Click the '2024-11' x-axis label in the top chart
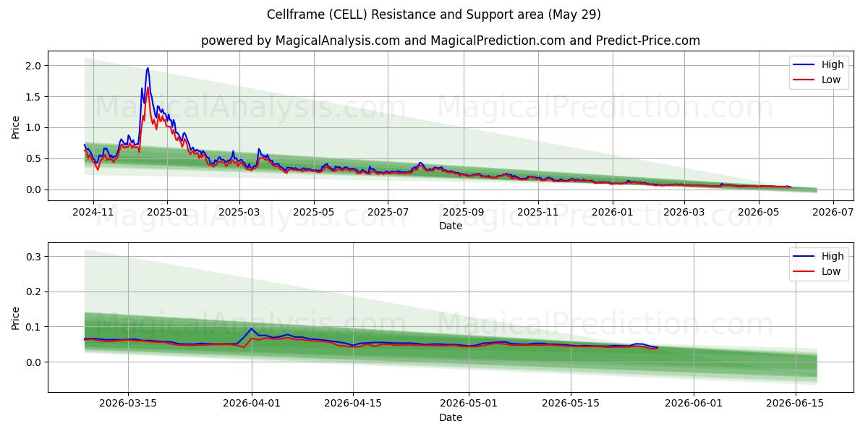The image size is (868, 434). (92, 213)
